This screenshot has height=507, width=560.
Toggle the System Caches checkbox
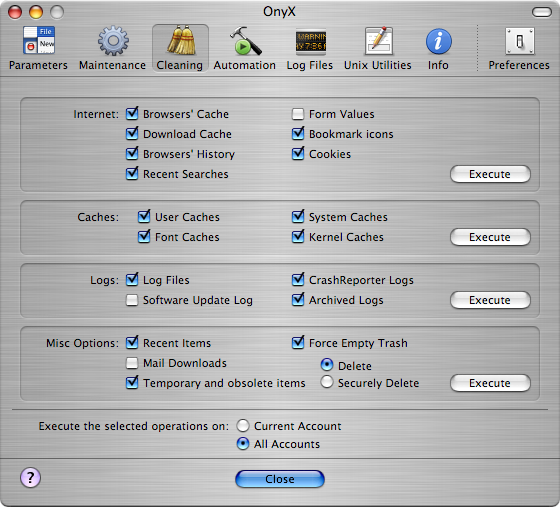click(298, 216)
